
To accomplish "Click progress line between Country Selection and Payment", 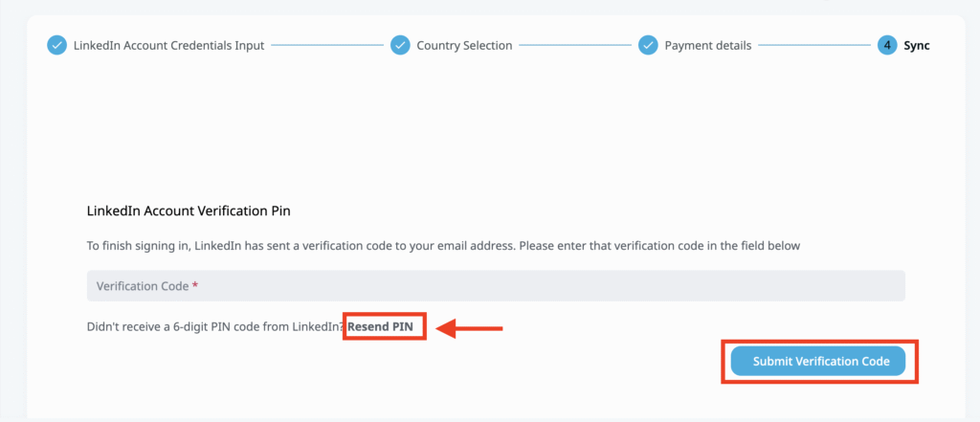I will tap(575, 45).
